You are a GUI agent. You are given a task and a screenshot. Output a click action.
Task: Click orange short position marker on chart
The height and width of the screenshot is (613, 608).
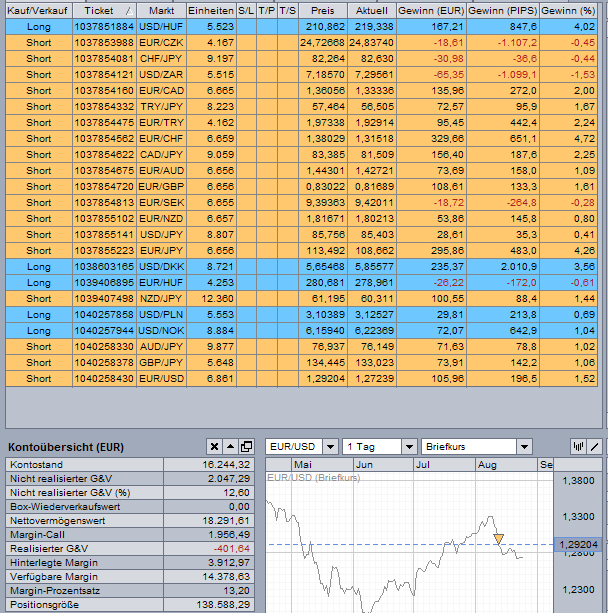(497, 539)
